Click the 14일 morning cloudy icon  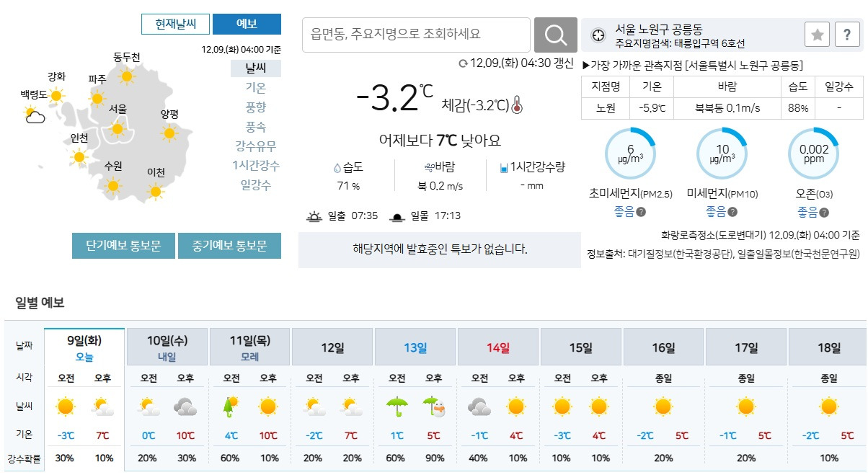480,407
